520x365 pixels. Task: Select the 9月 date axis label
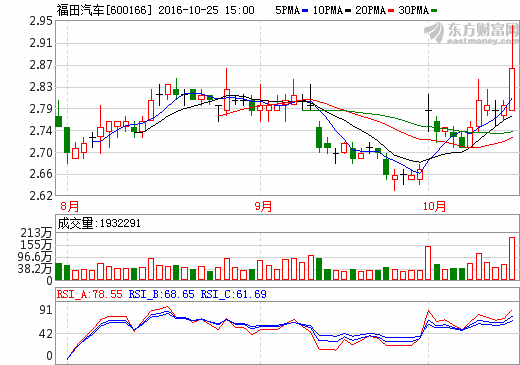pos(263,206)
